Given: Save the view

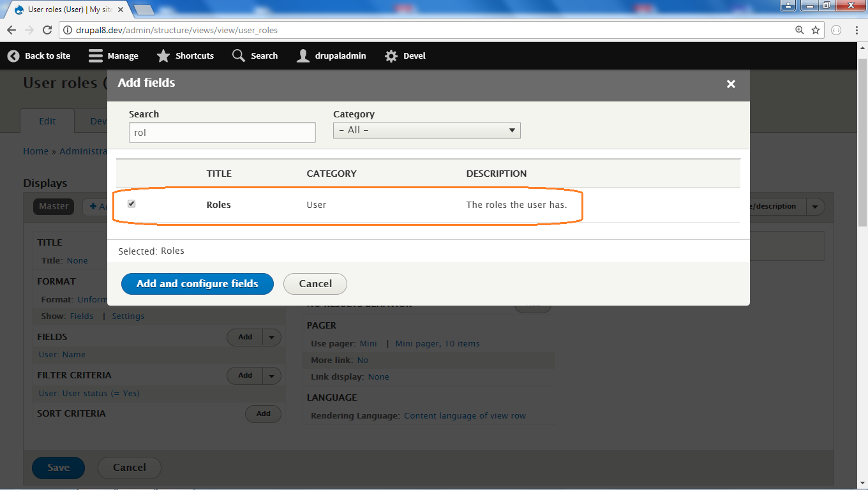Looking at the screenshot, I should click(58, 468).
